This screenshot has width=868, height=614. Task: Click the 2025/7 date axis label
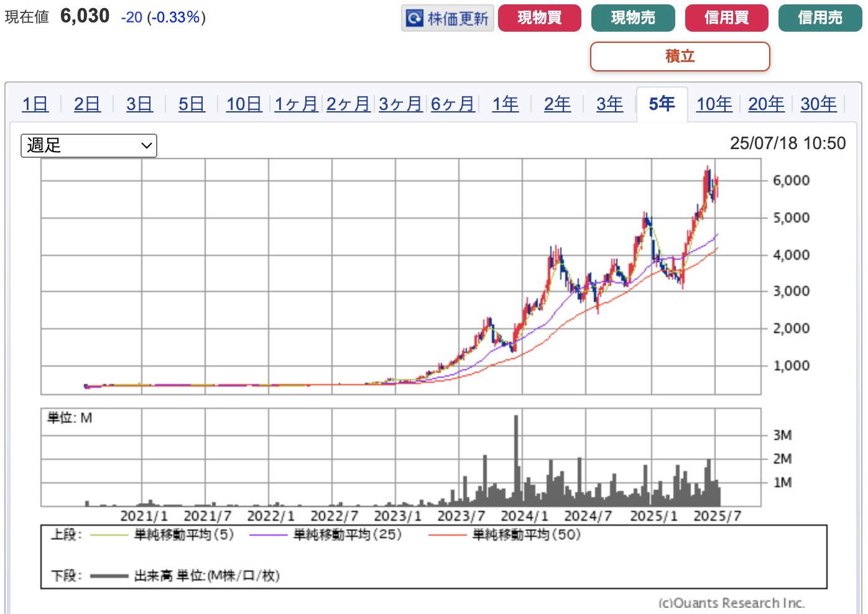(717, 516)
